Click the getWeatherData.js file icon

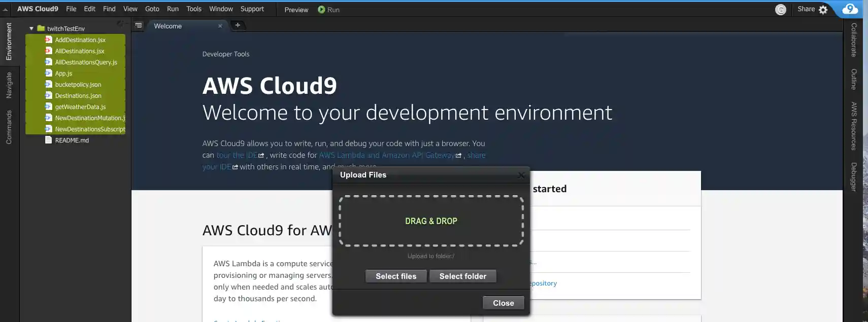(x=49, y=106)
